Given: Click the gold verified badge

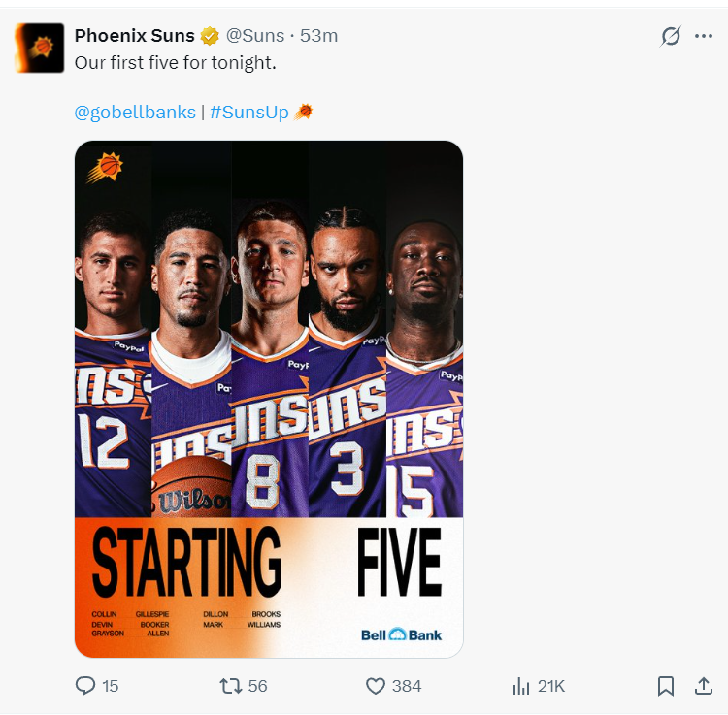Looking at the screenshot, I should click(210, 36).
